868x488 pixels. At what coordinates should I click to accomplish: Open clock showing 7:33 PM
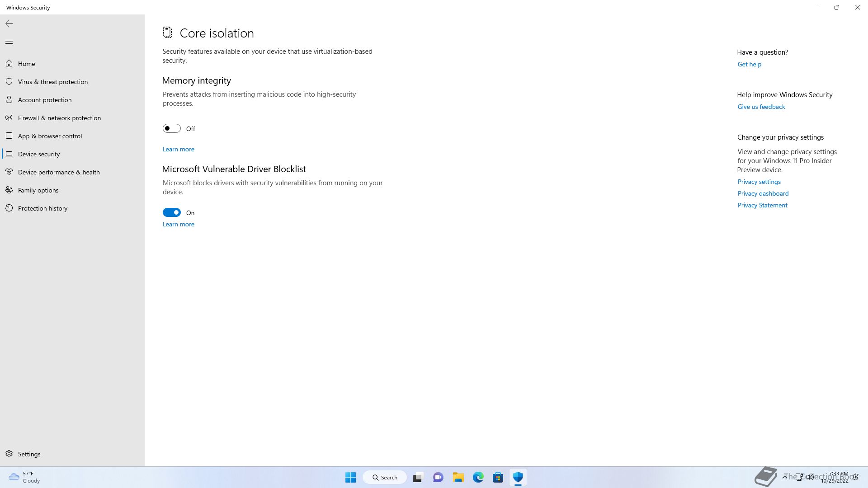pyautogui.click(x=835, y=477)
